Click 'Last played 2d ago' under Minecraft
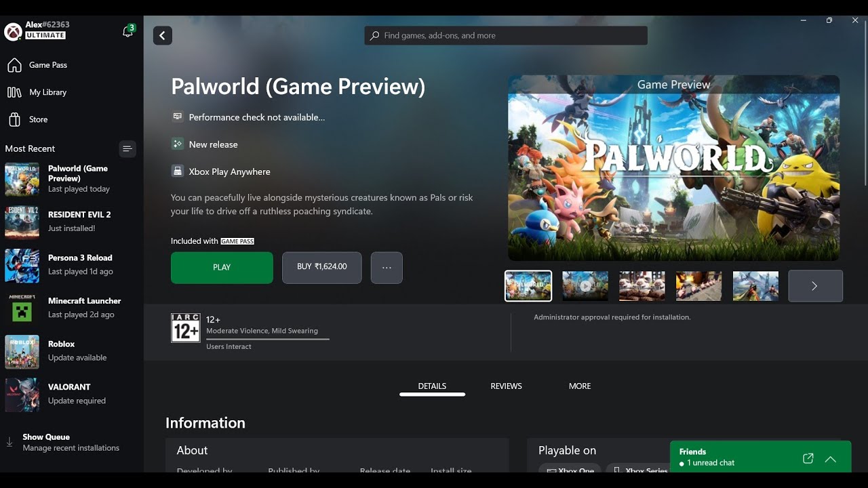 81,314
